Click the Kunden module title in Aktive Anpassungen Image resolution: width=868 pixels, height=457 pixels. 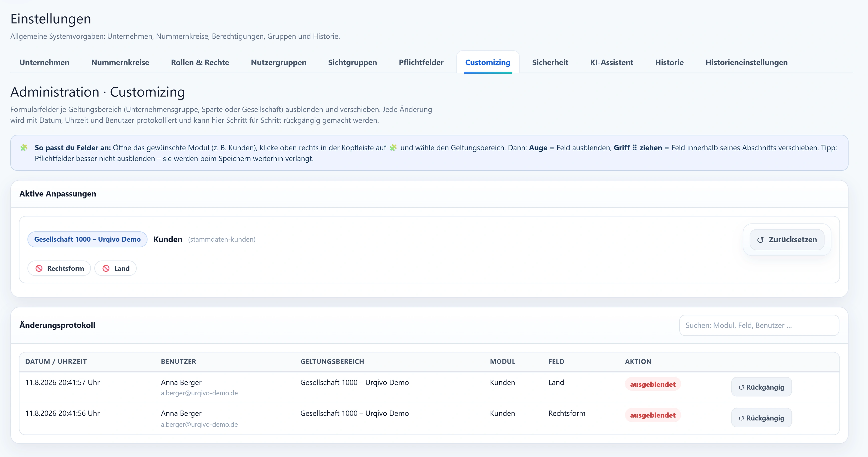168,239
